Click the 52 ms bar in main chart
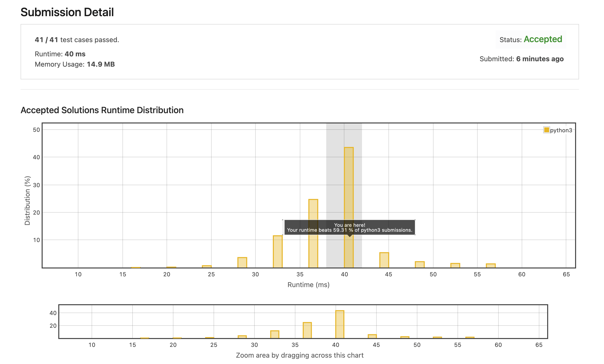This screenshot has width=604, height=364. pyautogui.click(x=455, y=266)
